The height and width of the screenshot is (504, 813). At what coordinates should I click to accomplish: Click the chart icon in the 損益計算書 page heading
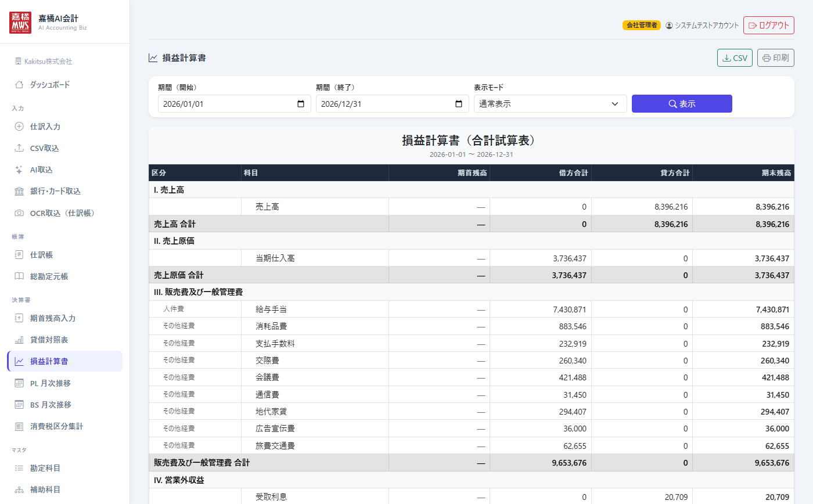click(153, 58)
